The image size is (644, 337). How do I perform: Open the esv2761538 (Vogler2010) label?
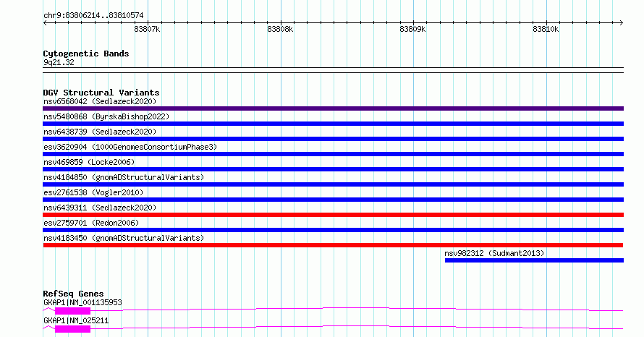click(93, 192)
